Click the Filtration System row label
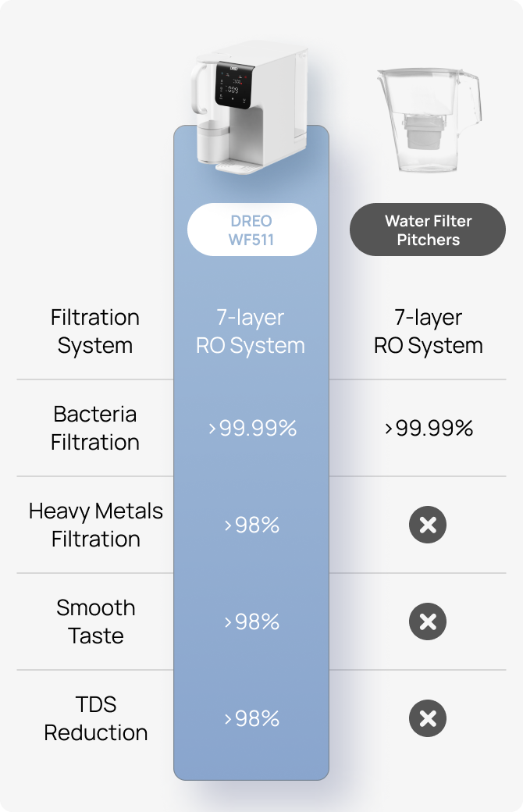 [x=95, y=331]
